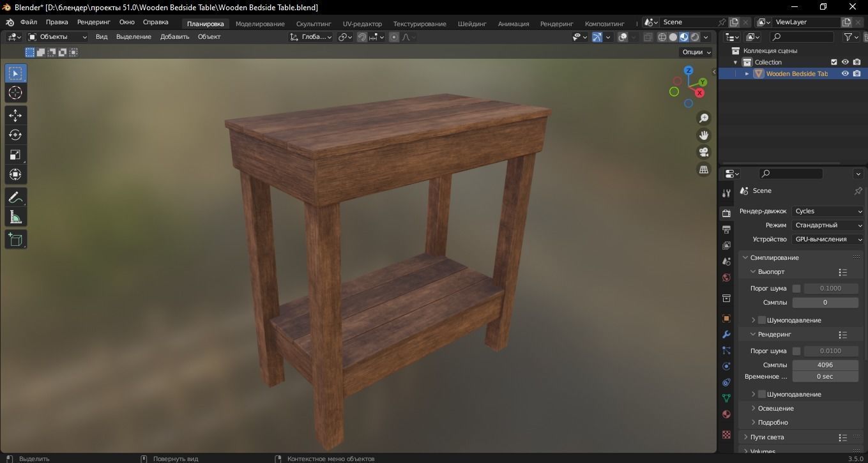868x463 pixels.
Task: Enable render Порог шума checkbox
Action: pyautogui.click(x=796, y=351)
